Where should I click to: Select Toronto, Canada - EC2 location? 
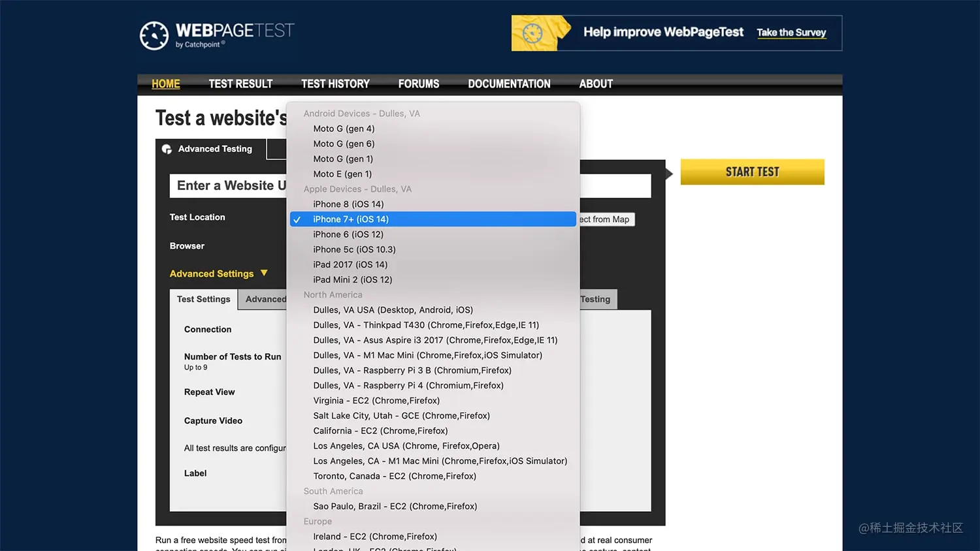[433, 476]
